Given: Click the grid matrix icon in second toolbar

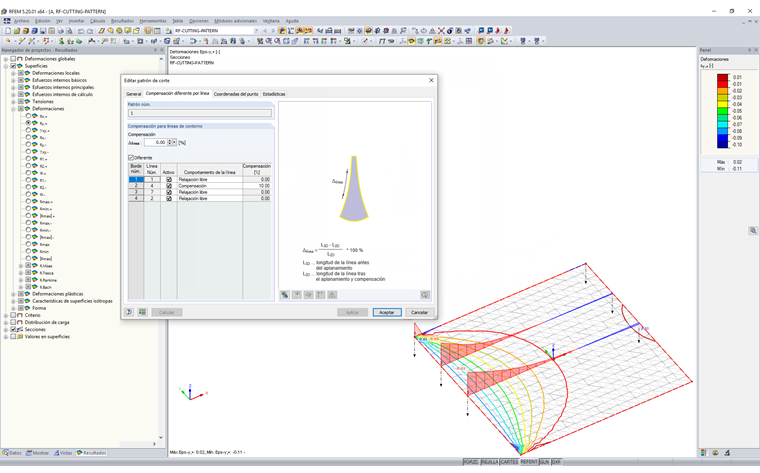Looking at the screenshot, I should click(x=469, y=41).
